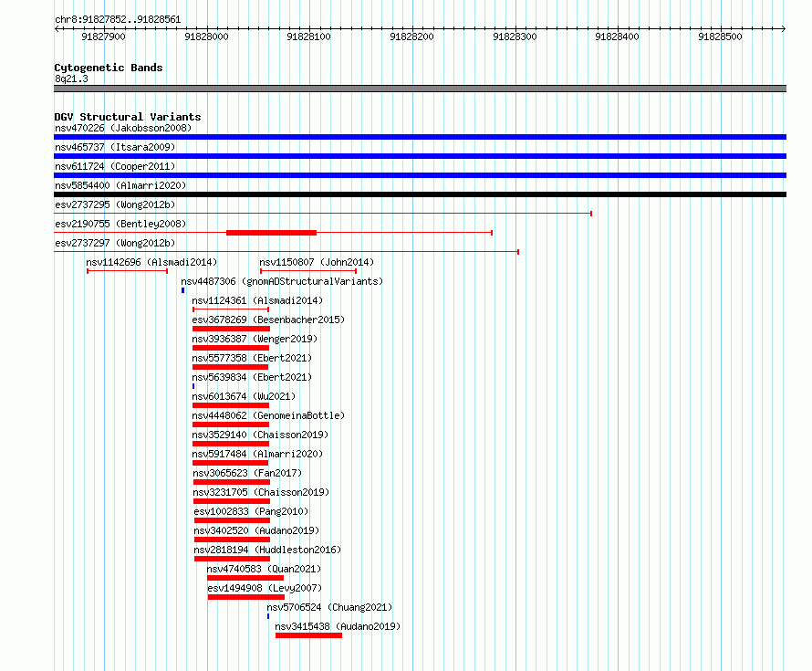
Task: Click the nsv5639834 (Ebert2021) label
Action: point(252,377)
